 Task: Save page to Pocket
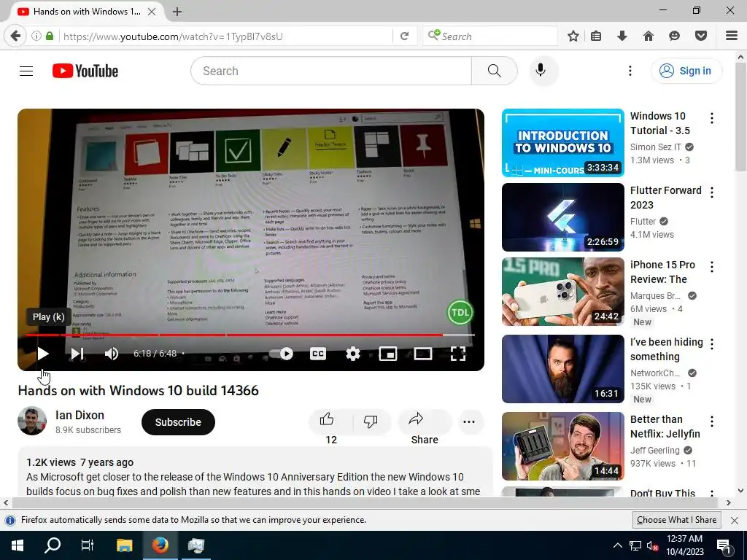tap(700, 36)
